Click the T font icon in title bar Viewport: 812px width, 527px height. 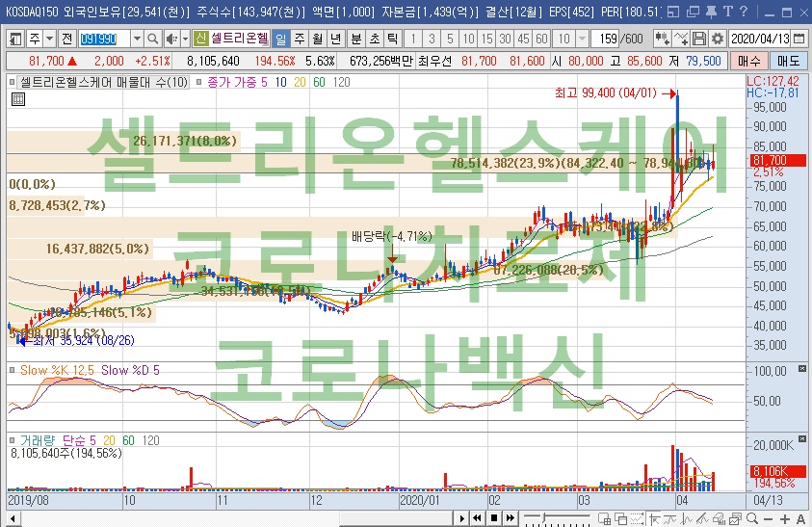coord(727,12)
